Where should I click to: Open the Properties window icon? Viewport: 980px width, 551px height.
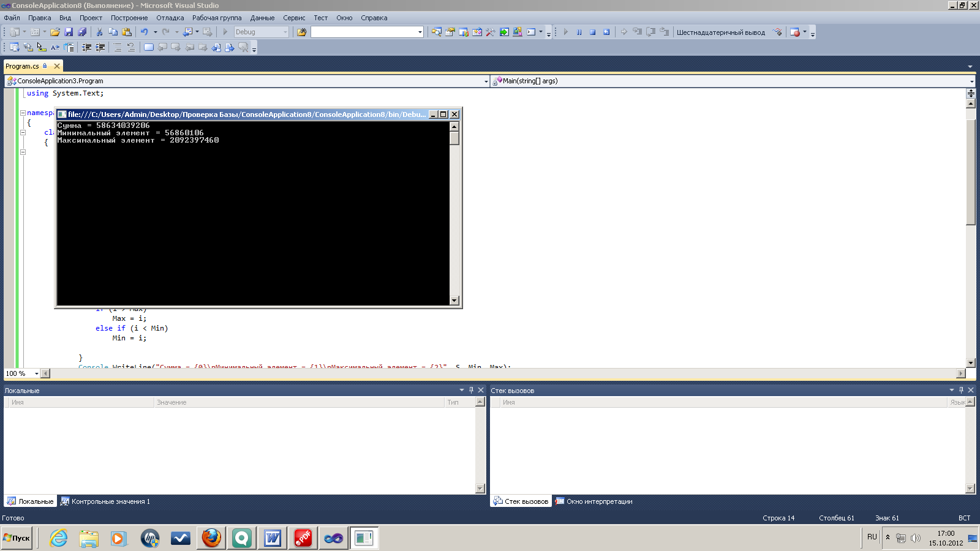(450, 32)
